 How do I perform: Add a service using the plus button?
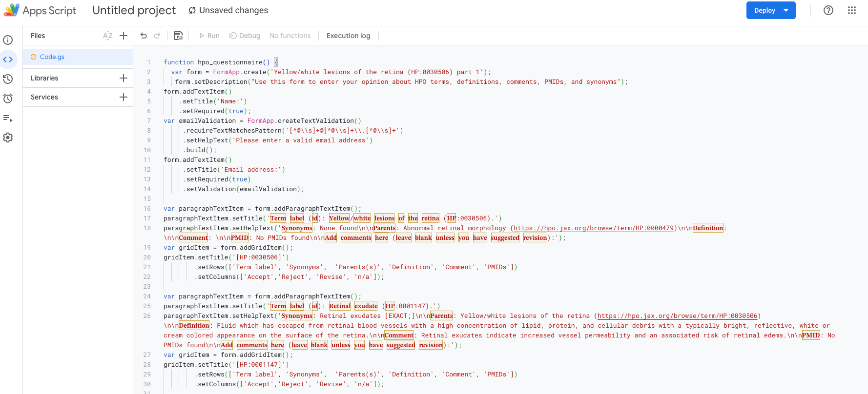tap(124, 97)
